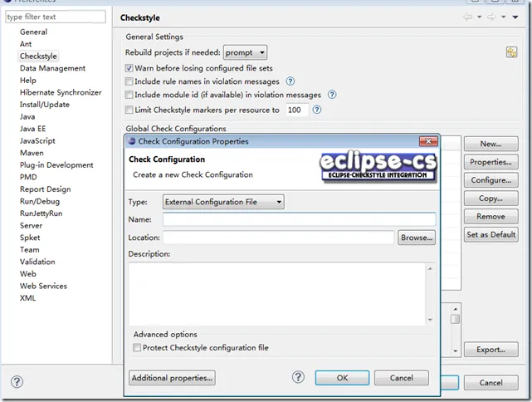Select Ant in the preferences tree
The height and width of the screenshot is (402, 532).
point(26,44)
